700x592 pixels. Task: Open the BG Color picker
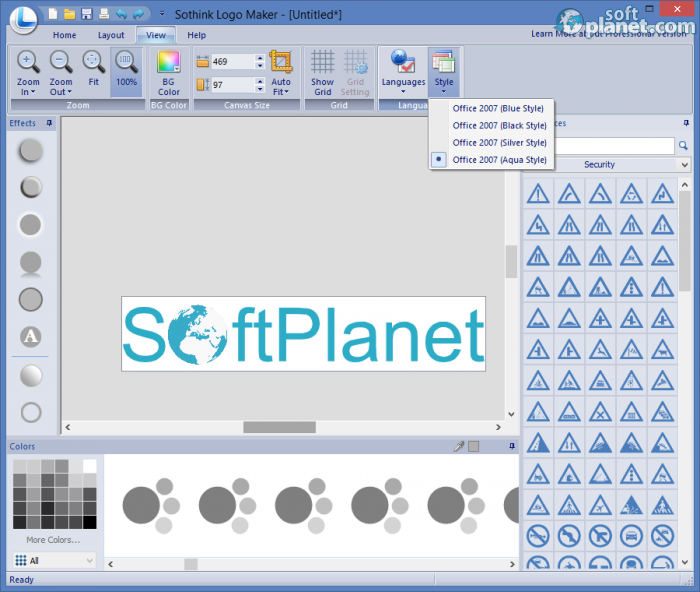(x=168, y=72)
